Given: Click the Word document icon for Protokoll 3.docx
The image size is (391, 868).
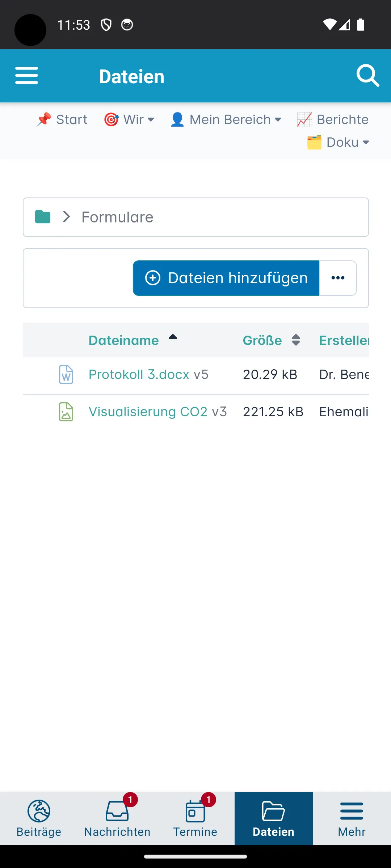Looking at the screenshot, I should coord(66,375).
